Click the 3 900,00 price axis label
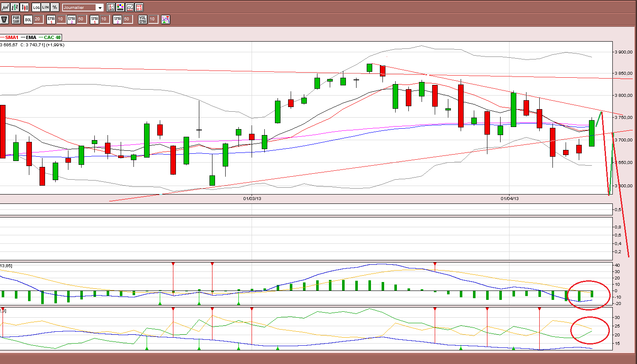 (623, 52)
